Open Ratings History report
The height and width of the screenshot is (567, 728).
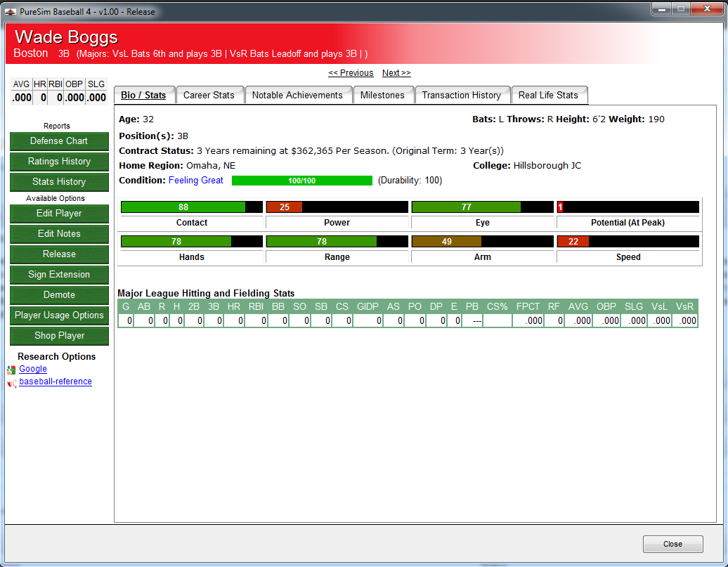(59, 162)
